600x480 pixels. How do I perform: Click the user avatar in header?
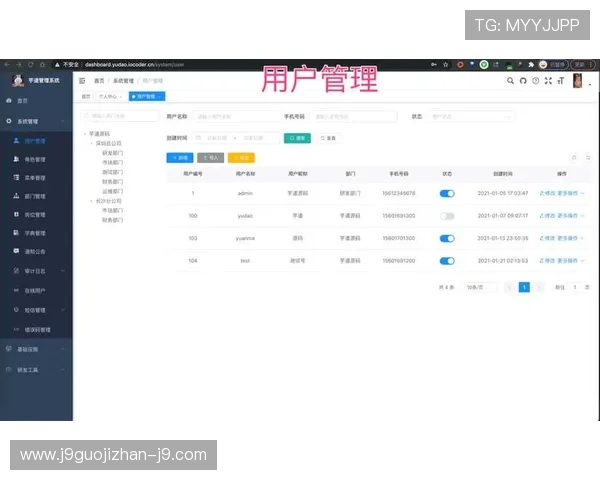pos(577,81)
